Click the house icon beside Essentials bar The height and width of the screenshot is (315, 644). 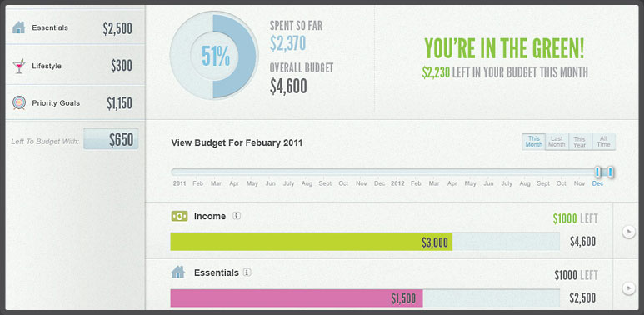[x=177, y=272]
